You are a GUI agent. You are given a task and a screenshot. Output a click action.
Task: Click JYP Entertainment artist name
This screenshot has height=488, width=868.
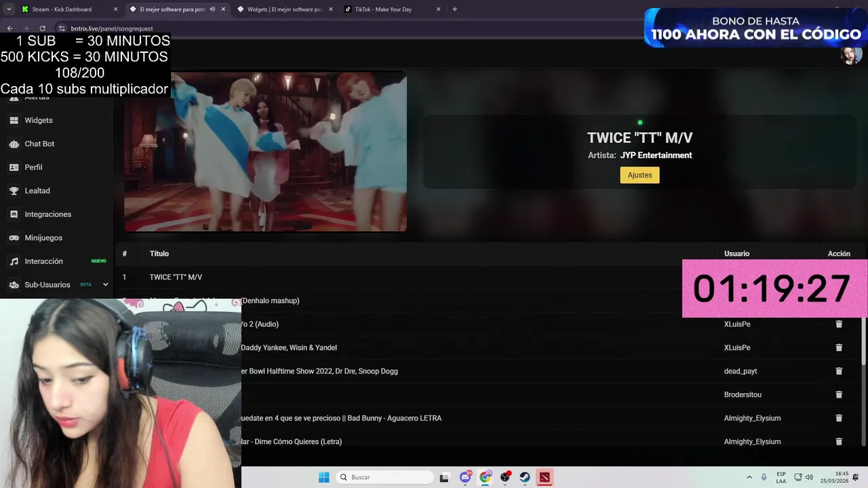(x=656, y=155)
